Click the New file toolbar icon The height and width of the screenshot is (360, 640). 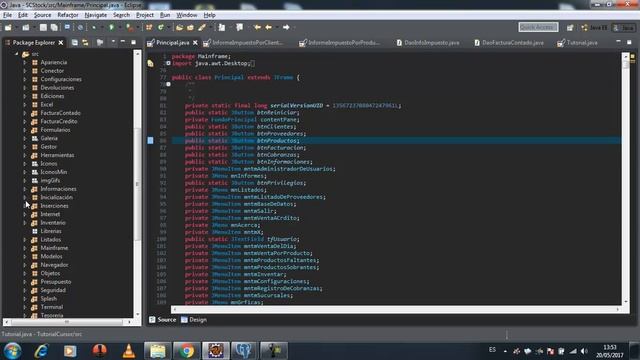pos(8,27)
